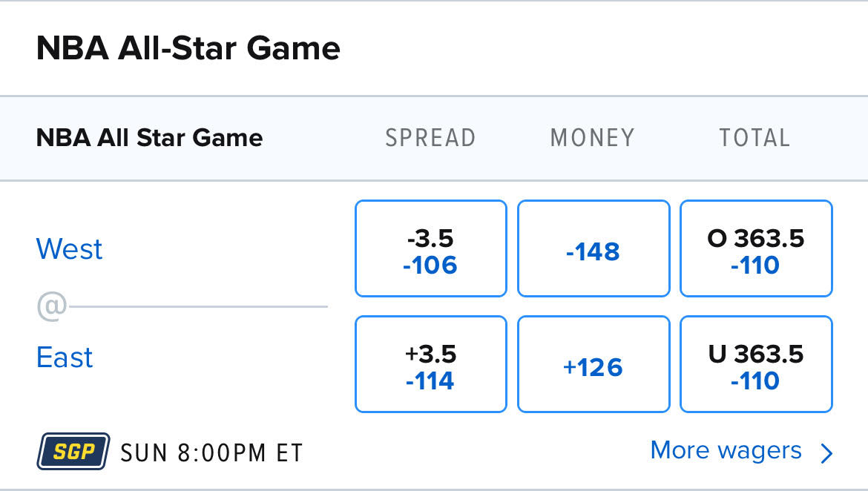Click the SGP badge icon
Viewport: 868px width, 491px height.
click(73, 452)
